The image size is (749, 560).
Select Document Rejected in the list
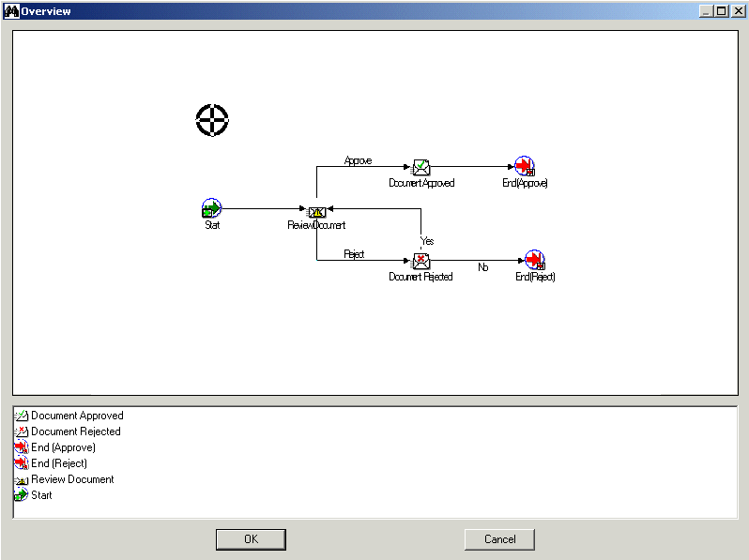(75, 431)
